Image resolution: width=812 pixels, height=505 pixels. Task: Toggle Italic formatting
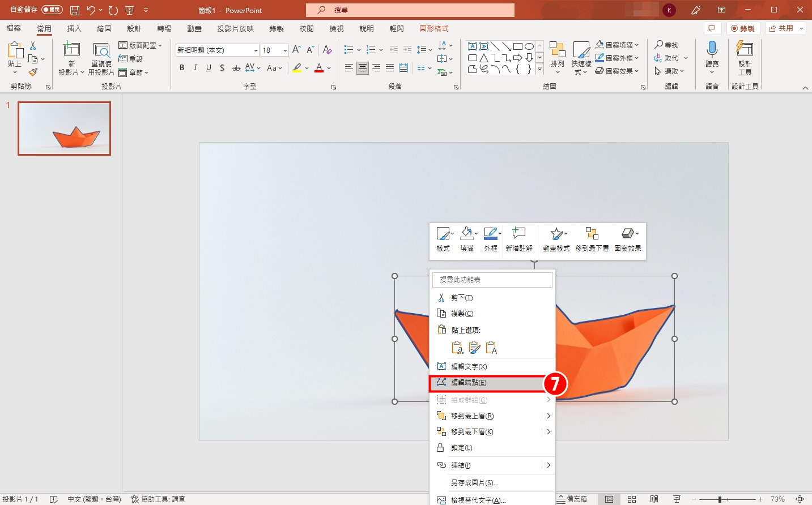click(x=195, y=68)
